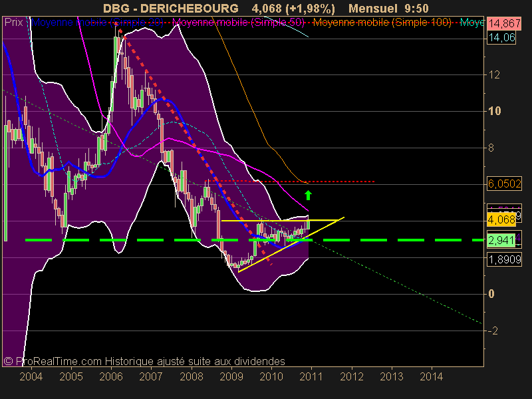Click the white 1,8909 price label
Image resolution: width=532 pixels, height=399 pixels.
click(505, 259)
